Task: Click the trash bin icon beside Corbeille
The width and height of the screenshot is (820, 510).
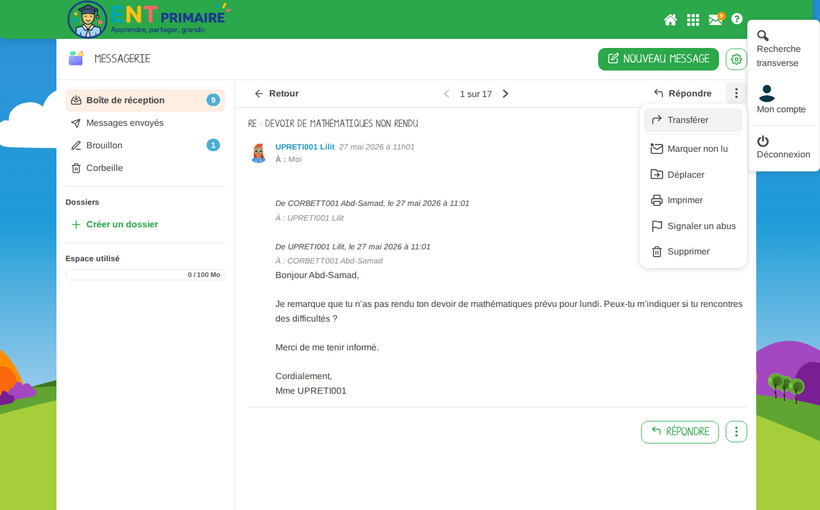Action: (x=76, y=168)
